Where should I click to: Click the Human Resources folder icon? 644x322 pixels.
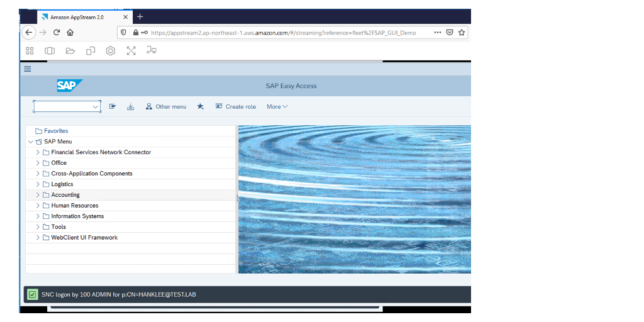tap(46, 206)
